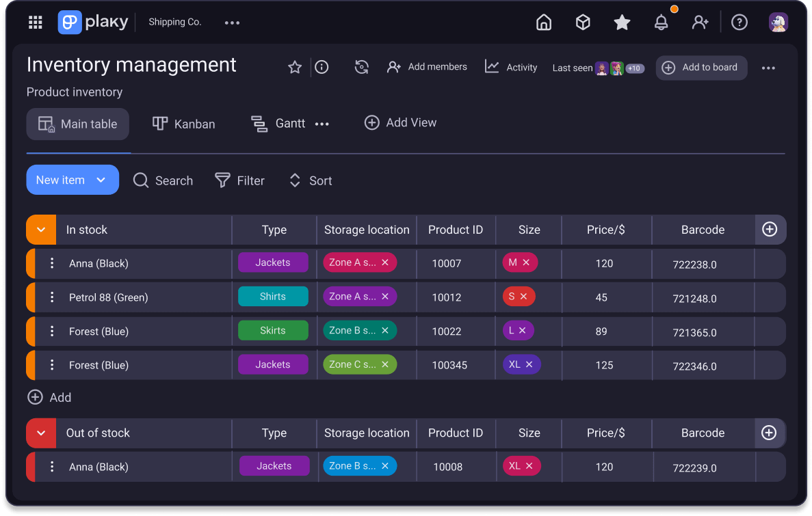This screenshot has height=516, width=812.
Task: Remove Zone A location from Petrol 88 (Green)
Action: (x=386, y=296)
